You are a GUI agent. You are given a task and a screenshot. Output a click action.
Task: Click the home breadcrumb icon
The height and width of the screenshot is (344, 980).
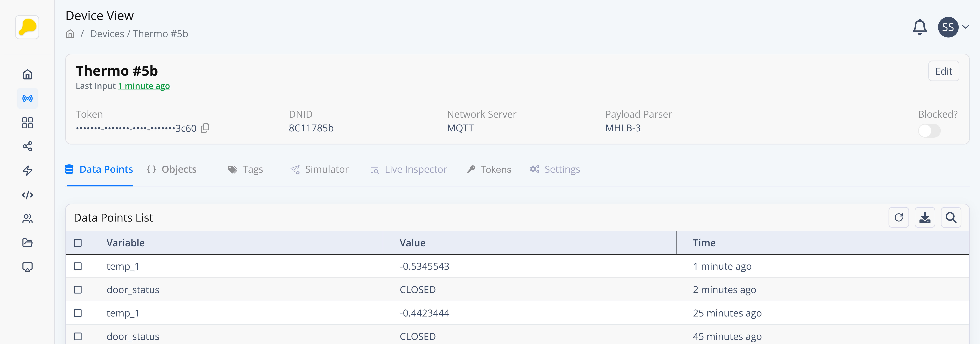tap(70, 34)
